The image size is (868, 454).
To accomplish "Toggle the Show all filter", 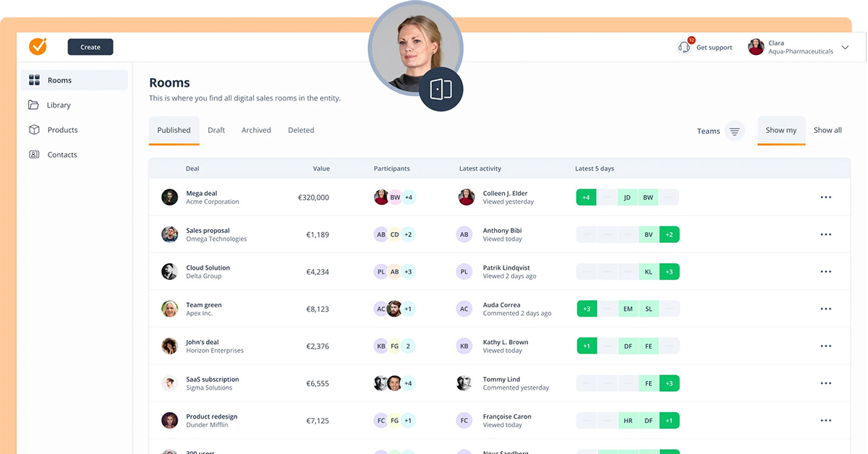I will [x=827, y=130].
